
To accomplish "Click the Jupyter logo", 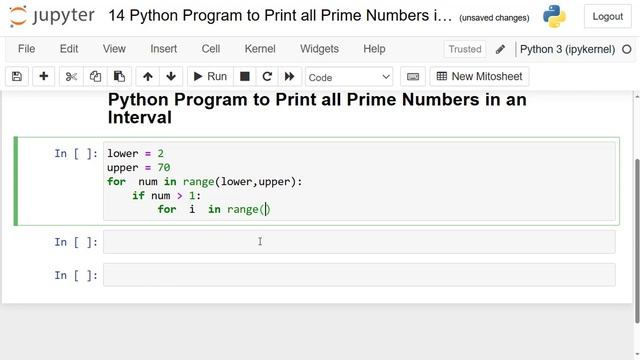I will (52, 16).
